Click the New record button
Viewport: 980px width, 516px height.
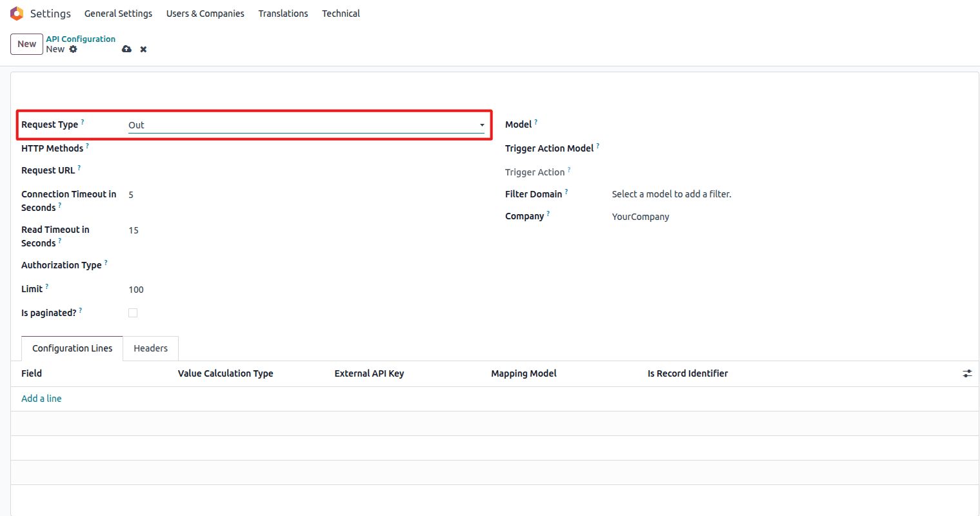point(26,44)
